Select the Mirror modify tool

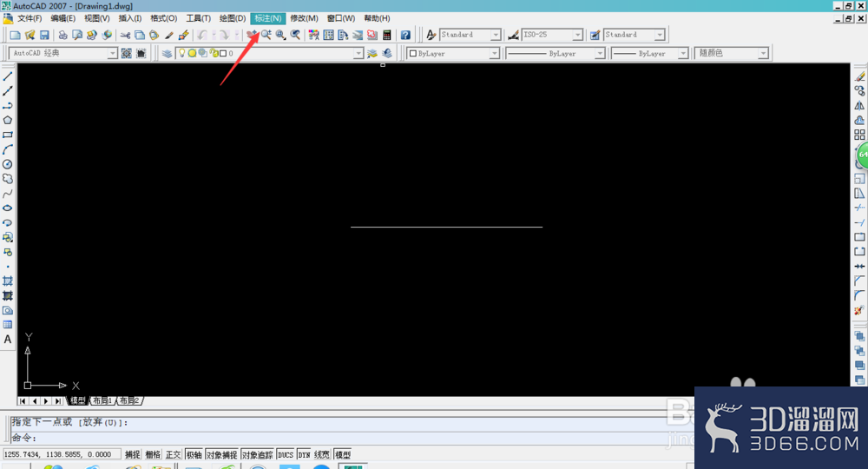(x=859, y=105)
